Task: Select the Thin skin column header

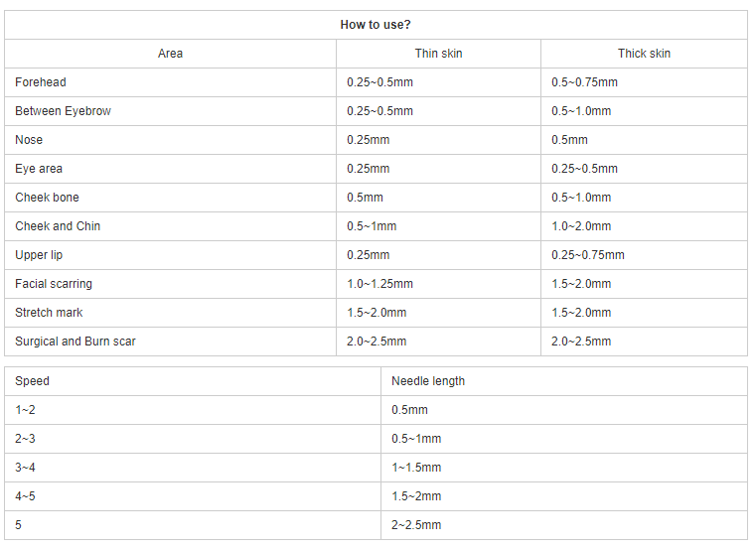Action: click(438, 54)
